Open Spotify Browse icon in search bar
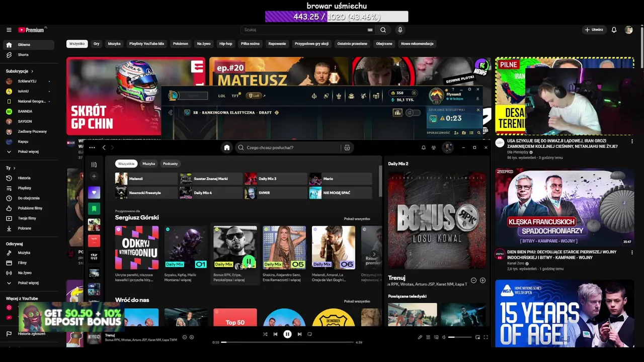The image size is (644, 362). coord(347,147)
